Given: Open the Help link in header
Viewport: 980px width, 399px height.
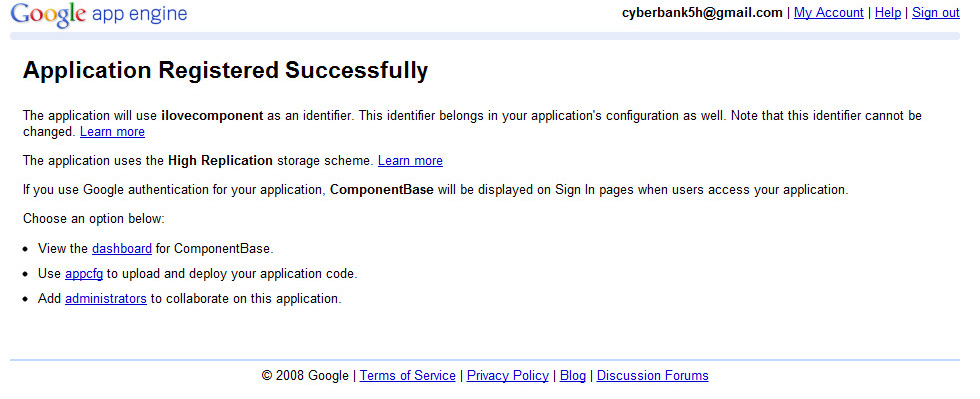Looking at the screenshot, I should (x=888, y=13).
